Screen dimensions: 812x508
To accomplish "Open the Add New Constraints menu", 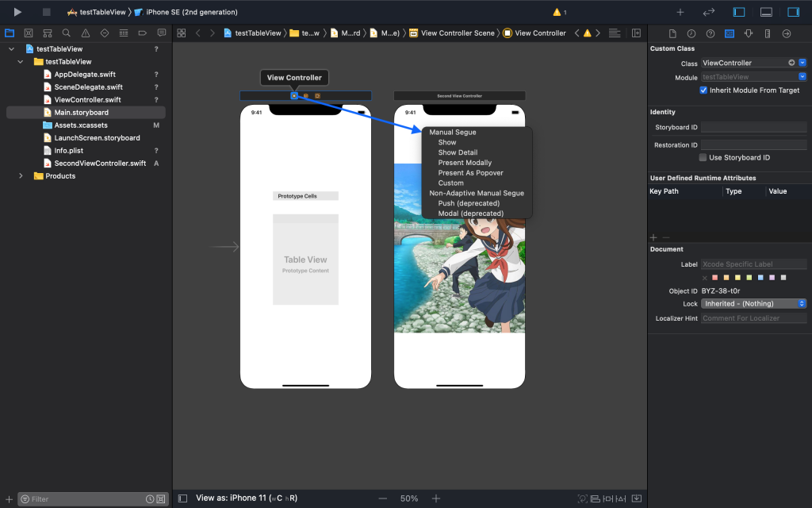I will 608,498.
